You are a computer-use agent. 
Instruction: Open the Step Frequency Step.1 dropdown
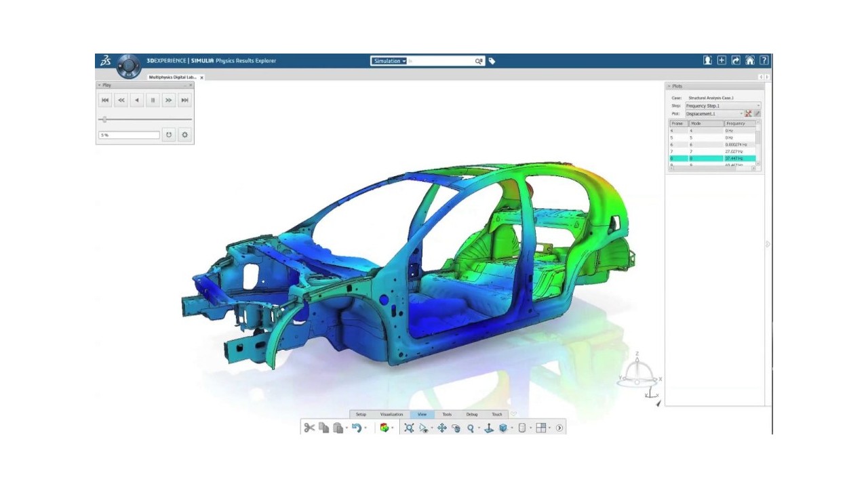723,106
